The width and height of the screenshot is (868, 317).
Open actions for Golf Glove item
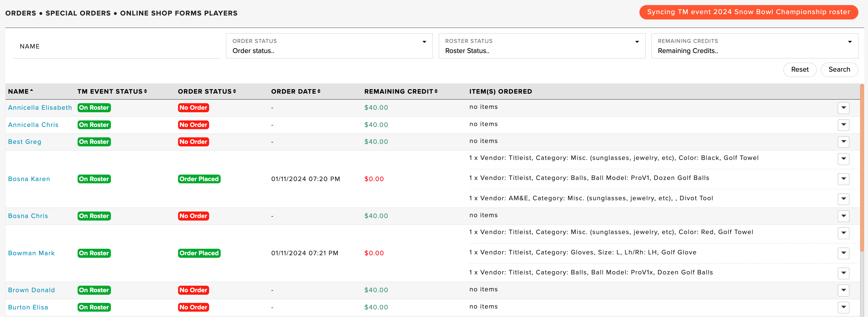[x=843, y=253]
